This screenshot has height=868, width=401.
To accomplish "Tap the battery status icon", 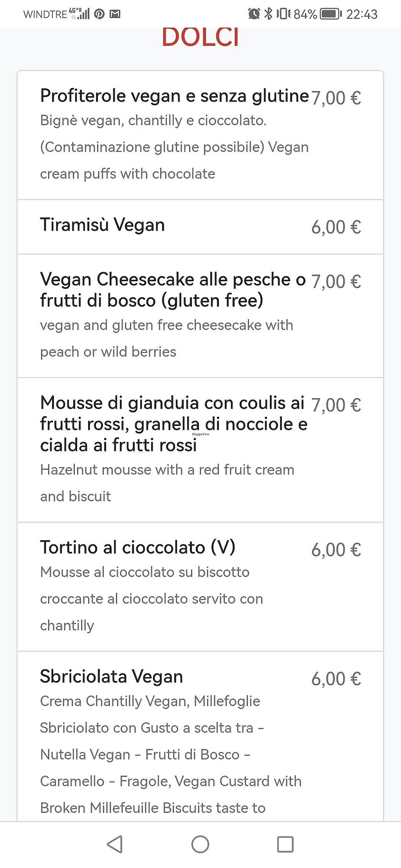I will (x=330, y=14).
